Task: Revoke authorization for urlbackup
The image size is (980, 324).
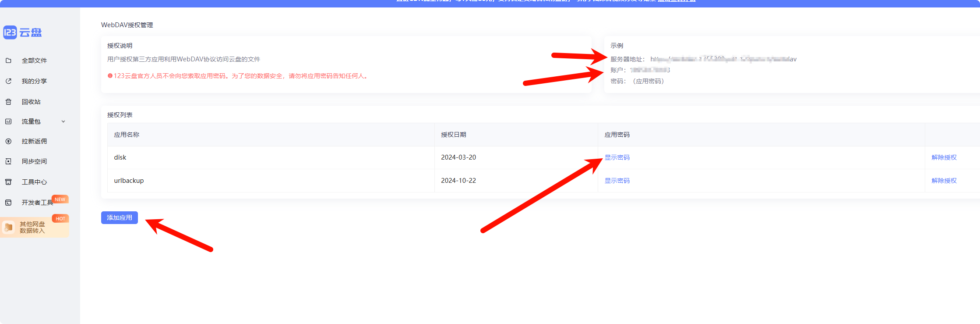Action: 944,181
